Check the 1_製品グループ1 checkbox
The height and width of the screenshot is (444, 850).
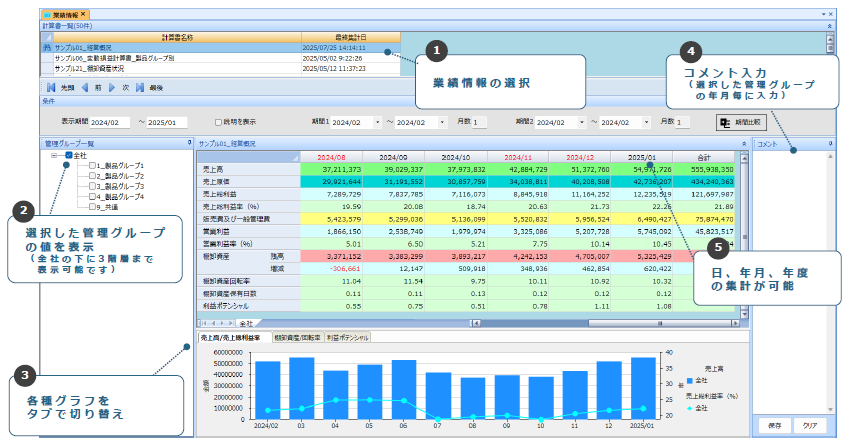(93, 166)
